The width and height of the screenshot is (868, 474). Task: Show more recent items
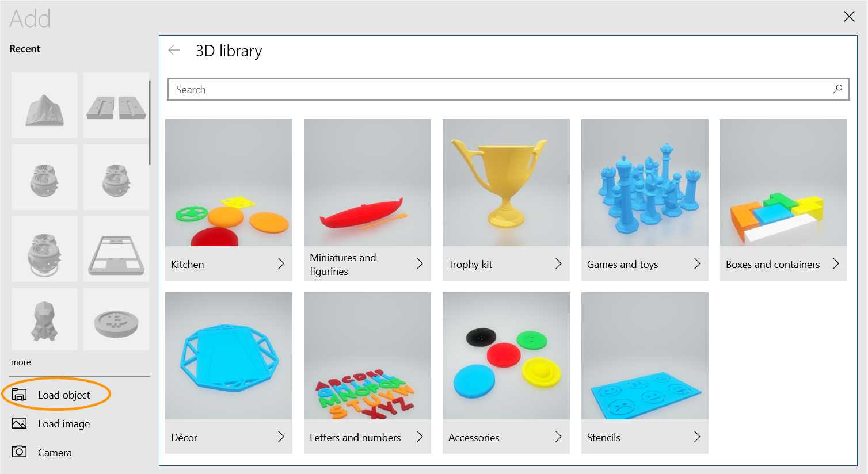point(21,362)
